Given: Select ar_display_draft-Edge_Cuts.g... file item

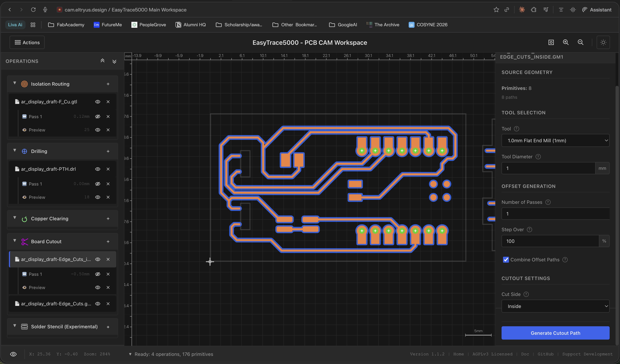Looking at the screenshot, I should 56,304.
